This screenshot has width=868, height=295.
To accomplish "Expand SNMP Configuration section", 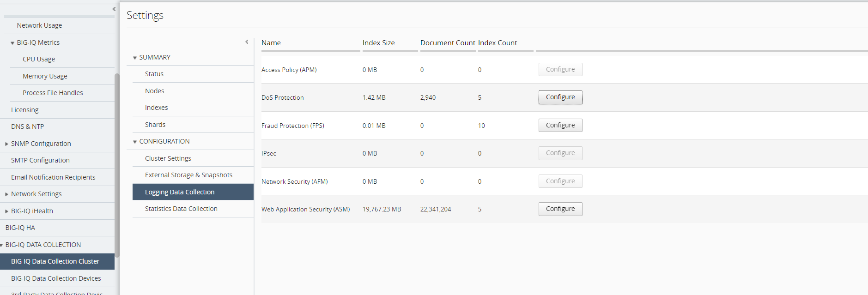I will pyautogui.click(x=6, y=144).
